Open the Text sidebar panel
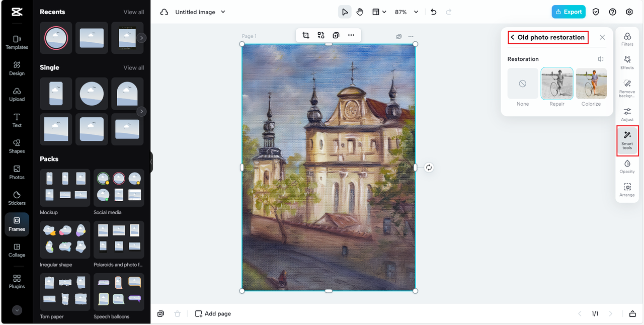 17,120
